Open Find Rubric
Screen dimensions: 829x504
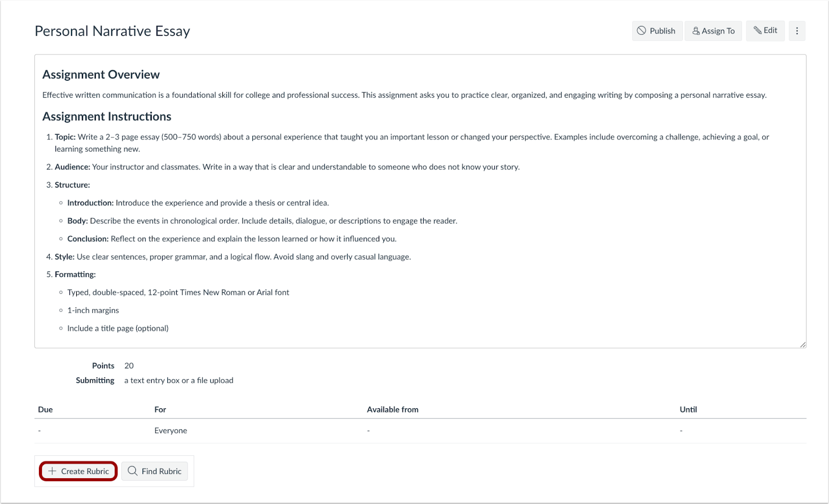point(154,471)
